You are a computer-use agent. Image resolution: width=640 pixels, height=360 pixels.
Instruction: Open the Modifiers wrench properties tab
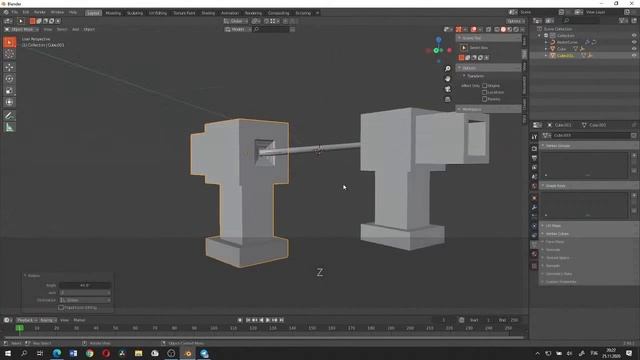pyautogui.click(x=534, y=207)
